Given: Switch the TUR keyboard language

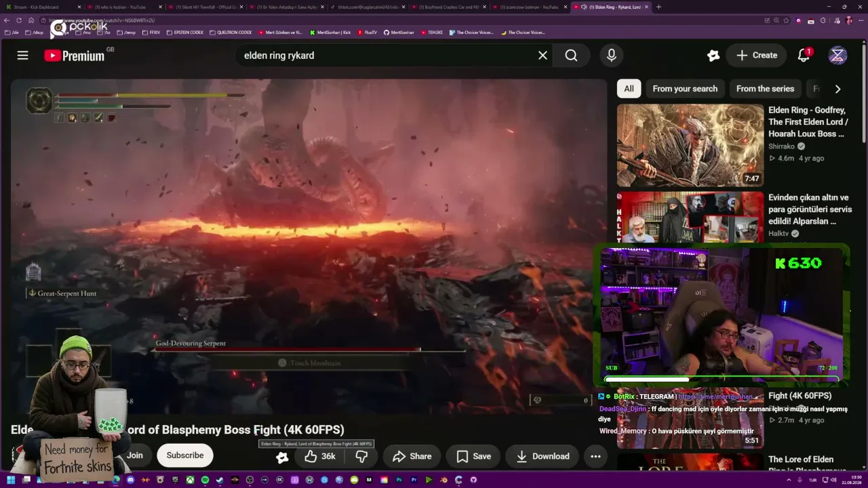Looking at the screenshot, I should pos(814,480).
